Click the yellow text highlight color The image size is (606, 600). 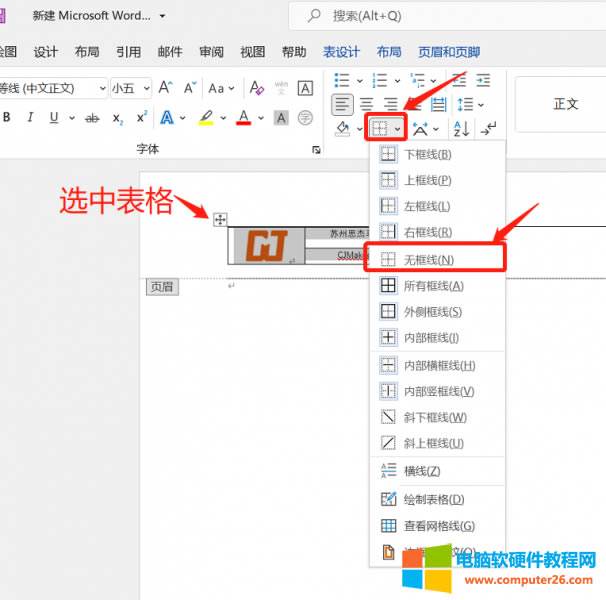[x=207, y=118]
